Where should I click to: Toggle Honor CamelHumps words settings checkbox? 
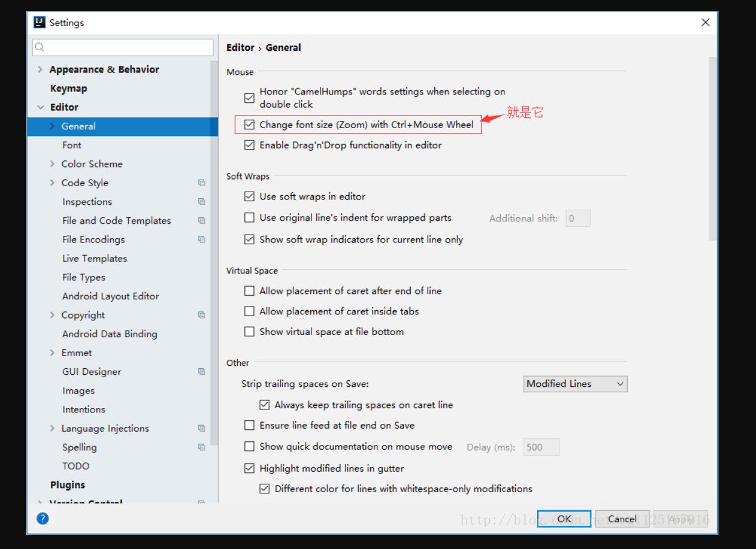[249, 97]
